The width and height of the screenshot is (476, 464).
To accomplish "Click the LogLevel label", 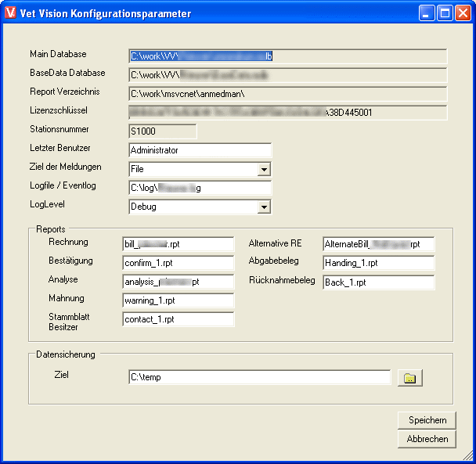I will pyautogui.click(x=47, y=204).
